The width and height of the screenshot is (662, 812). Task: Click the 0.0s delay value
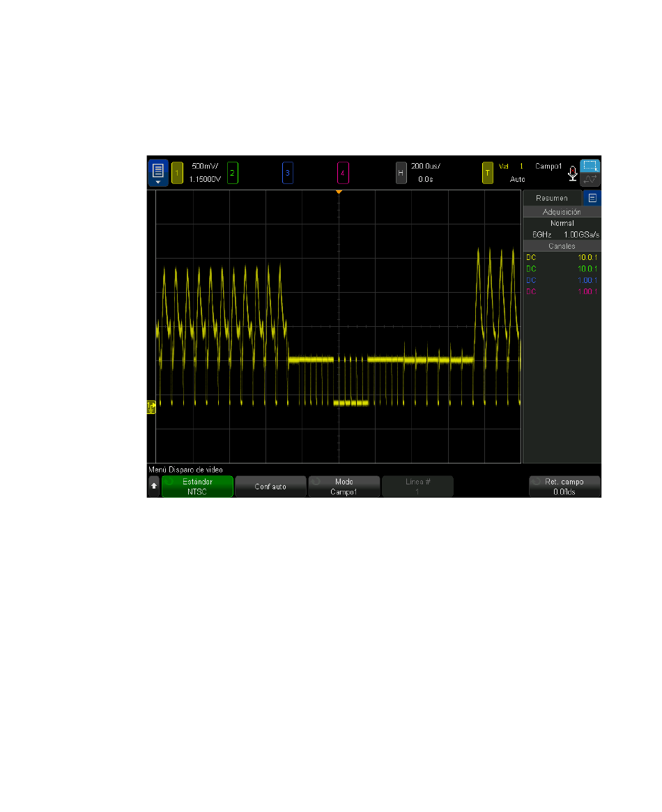click(x=426, y=179)
